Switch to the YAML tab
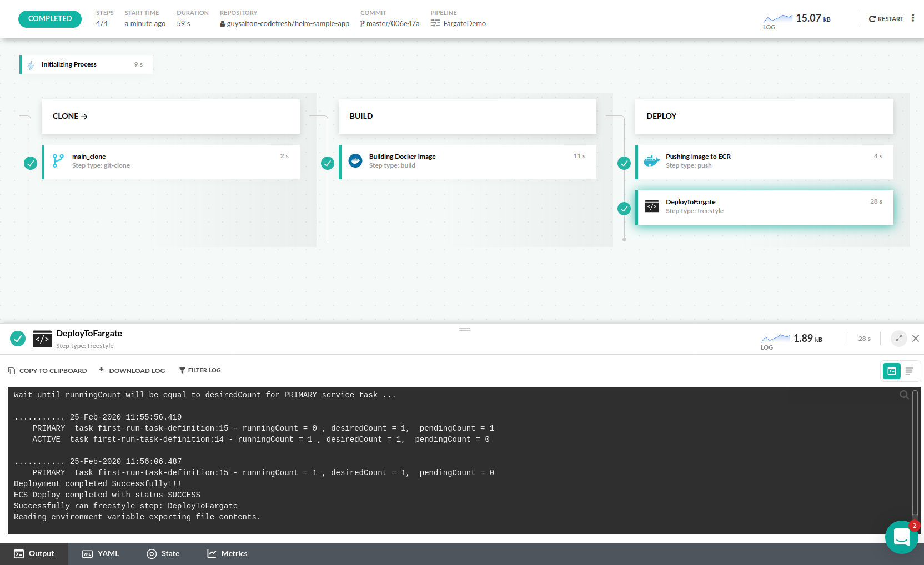Screen dimensions: 924x565 (101, 554)
